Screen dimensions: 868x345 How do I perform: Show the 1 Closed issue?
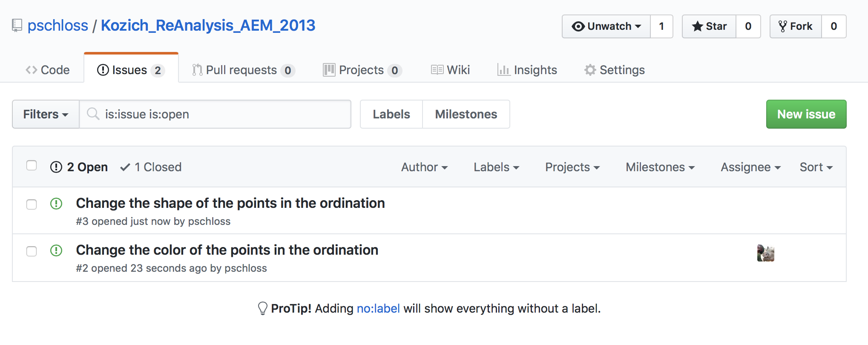151,167
